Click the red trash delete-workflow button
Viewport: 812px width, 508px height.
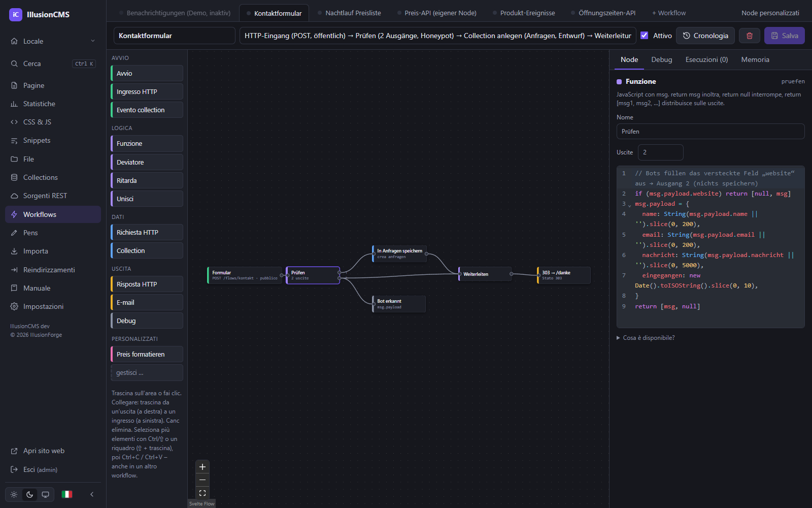pos(750,36)
